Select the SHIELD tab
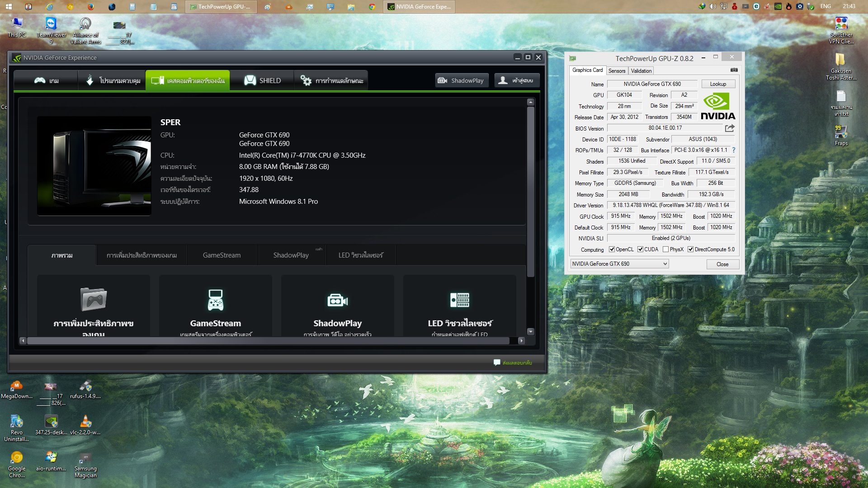This screenshot has width=868, height=488. pos(262,80)
